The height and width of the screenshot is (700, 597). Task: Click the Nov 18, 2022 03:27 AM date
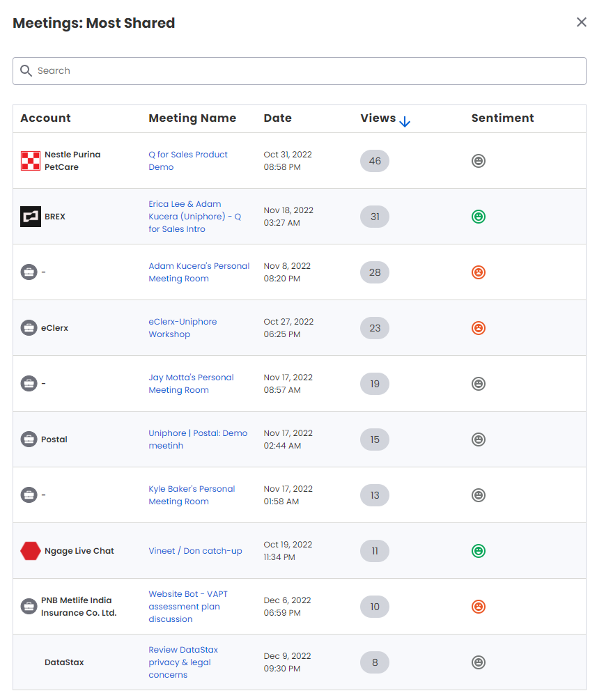tap(288, 217)
